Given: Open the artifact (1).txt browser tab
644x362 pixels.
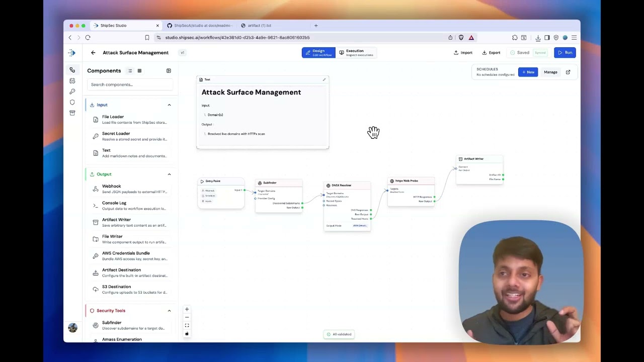Looking at the screenshot, I should click(259, 25).
